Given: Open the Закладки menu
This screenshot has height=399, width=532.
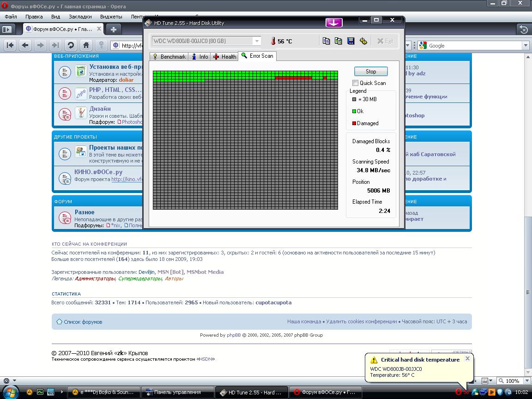Looking at the screenshot, I should tap(80, 17).
